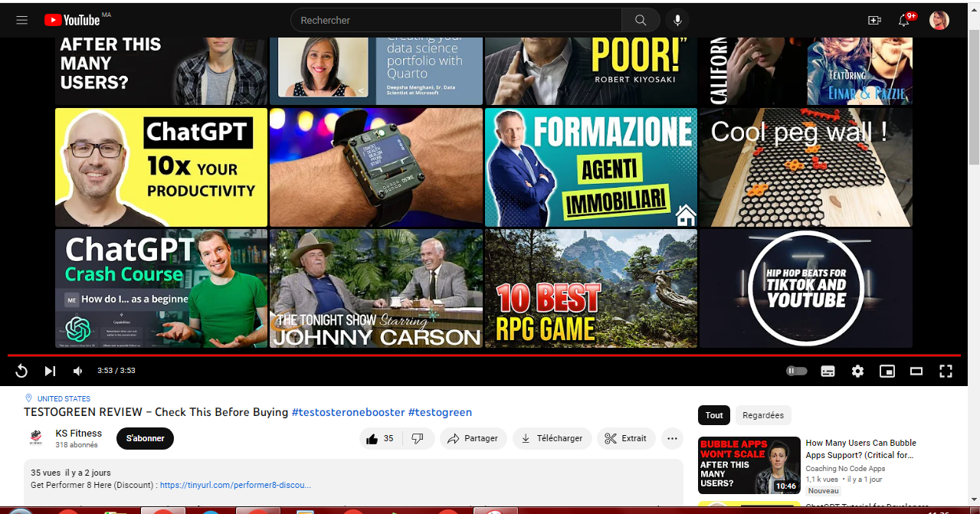
Task: Open the 10 Best RPG Game video
Action: (591, 288)
